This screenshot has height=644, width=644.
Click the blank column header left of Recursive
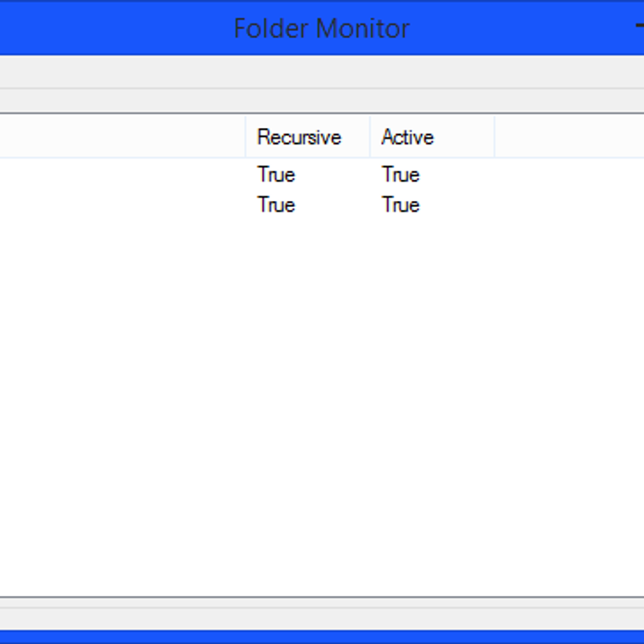pos(123,137)
